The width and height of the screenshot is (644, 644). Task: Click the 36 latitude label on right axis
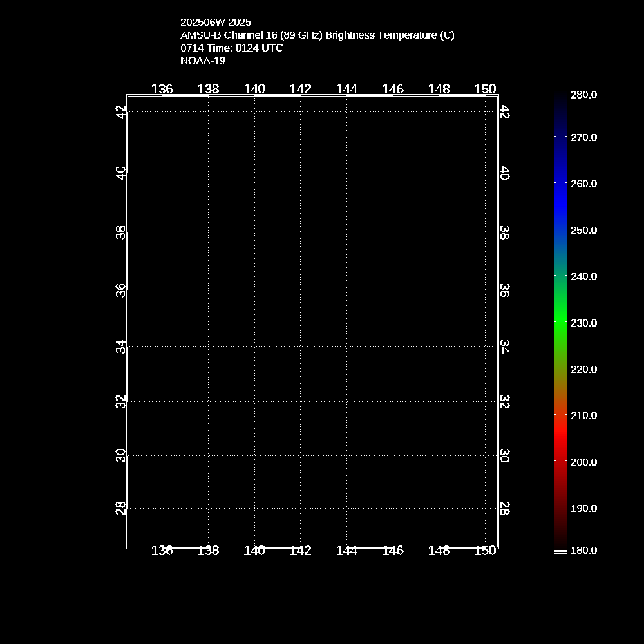505,290
